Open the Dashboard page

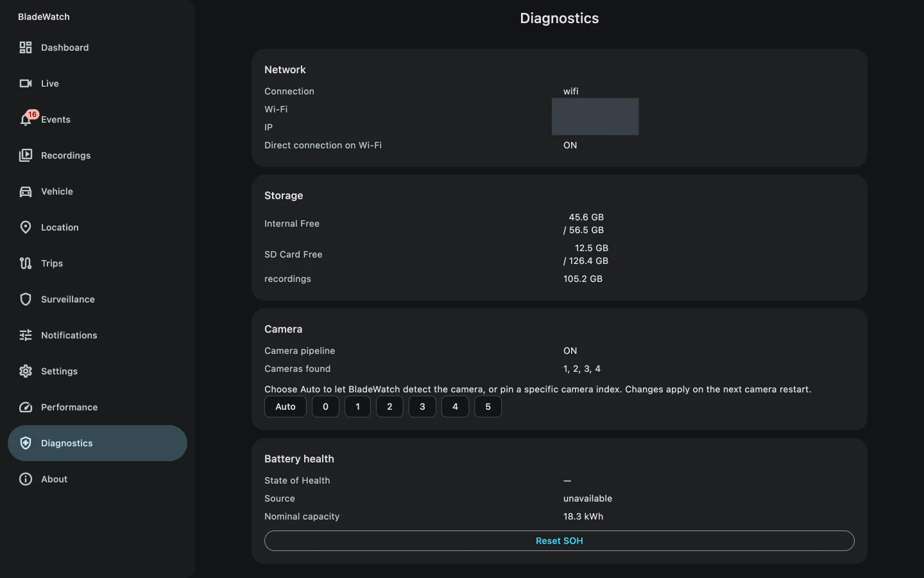[98, 48]
